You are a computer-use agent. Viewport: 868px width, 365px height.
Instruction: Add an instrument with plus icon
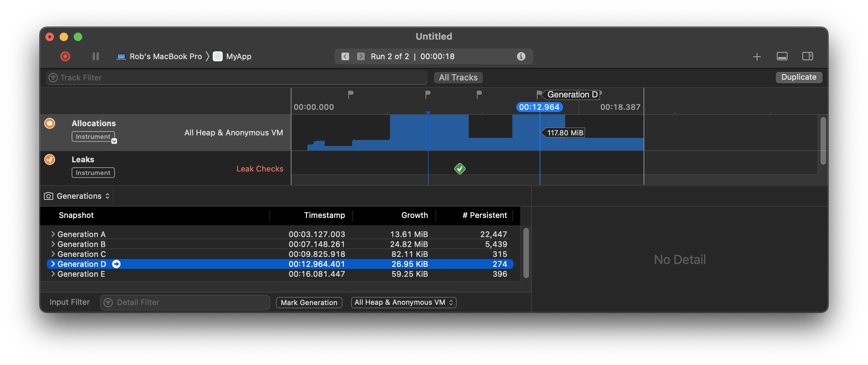[x=757, y=57]
